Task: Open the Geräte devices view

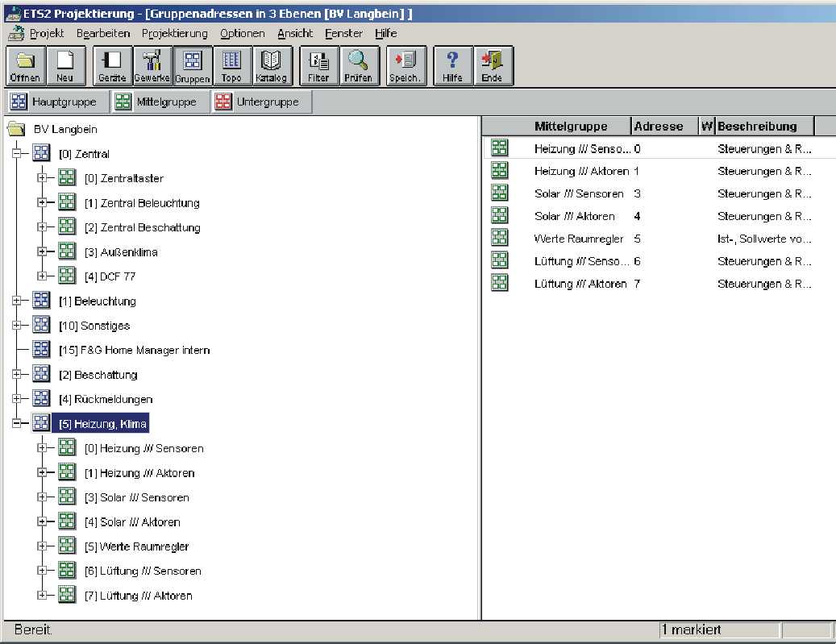Action: click(112, 65)
